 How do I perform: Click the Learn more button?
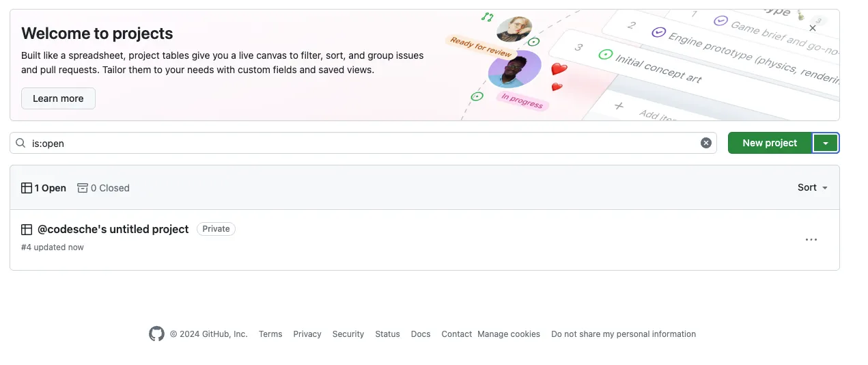58,98
